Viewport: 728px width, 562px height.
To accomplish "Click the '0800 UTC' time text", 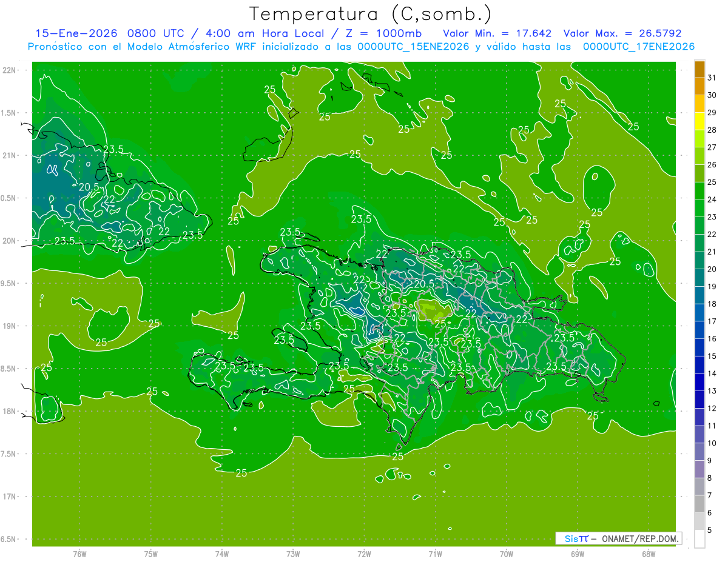I will (155, 33).
